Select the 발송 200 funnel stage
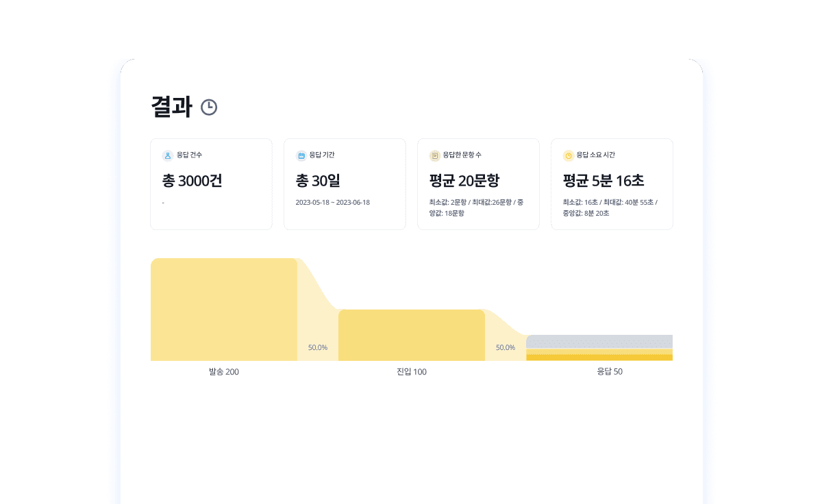The width and height of the screenshot is (822, 504). click(223, 308)
